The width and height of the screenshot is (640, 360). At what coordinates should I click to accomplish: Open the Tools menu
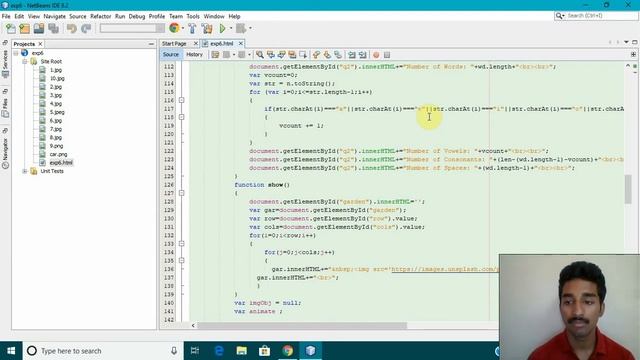193,16
